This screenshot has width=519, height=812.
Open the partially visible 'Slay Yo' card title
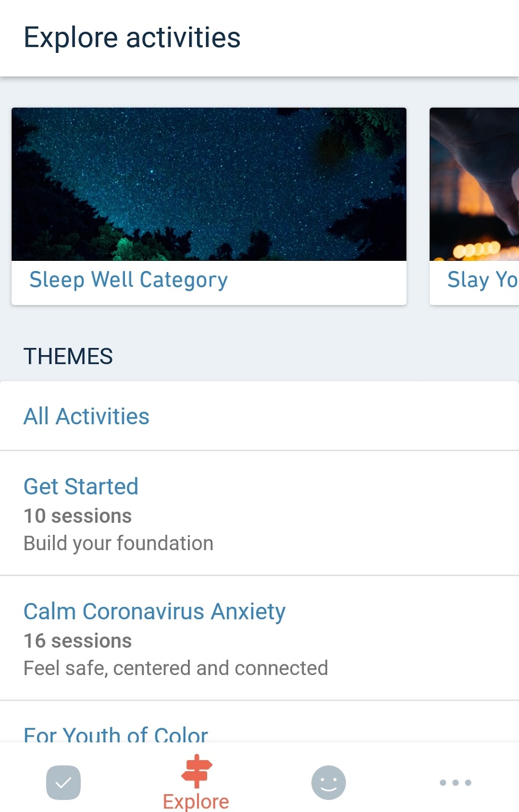click(481, 280)
